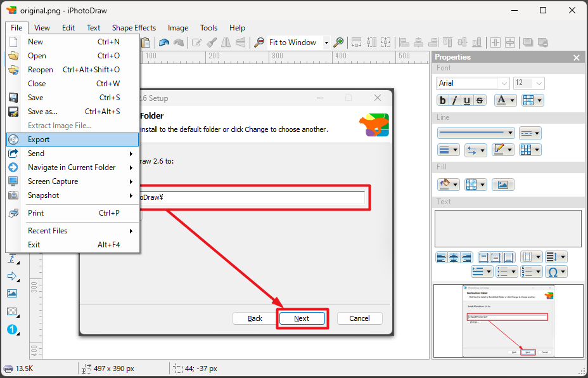
Task: Align text right in Text section
Action: (466, 257)
